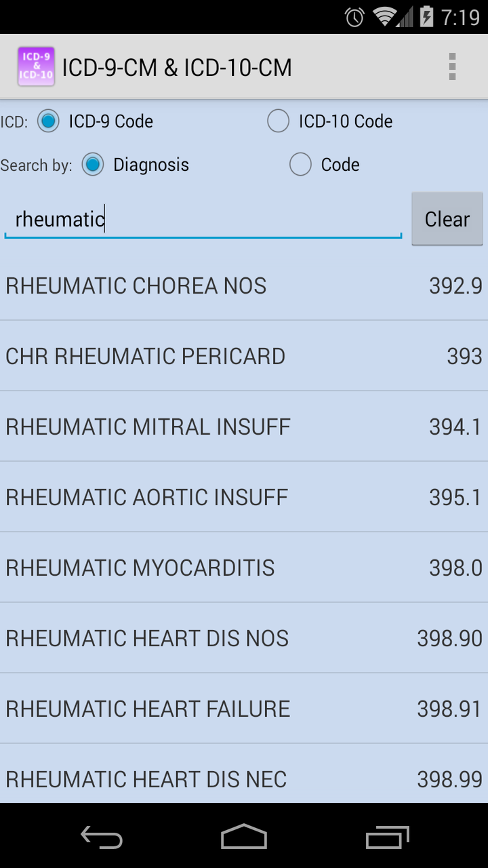This screenshot has height=868, width=488.
Task: Open the Recents navigation button
Action: 386,837
